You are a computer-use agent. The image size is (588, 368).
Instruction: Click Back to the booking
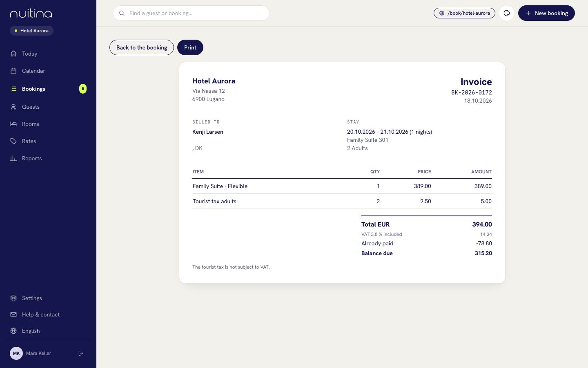click(142, 47)
